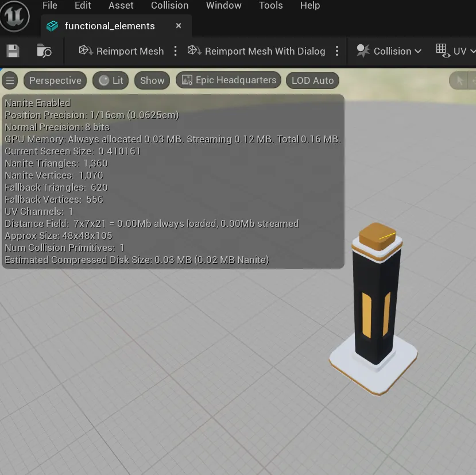Click the Position Precision: 1/16cm line
Image resolution: width=476 pixels, height=475 pixels.
pyautogui.click(x=92, y=115)
